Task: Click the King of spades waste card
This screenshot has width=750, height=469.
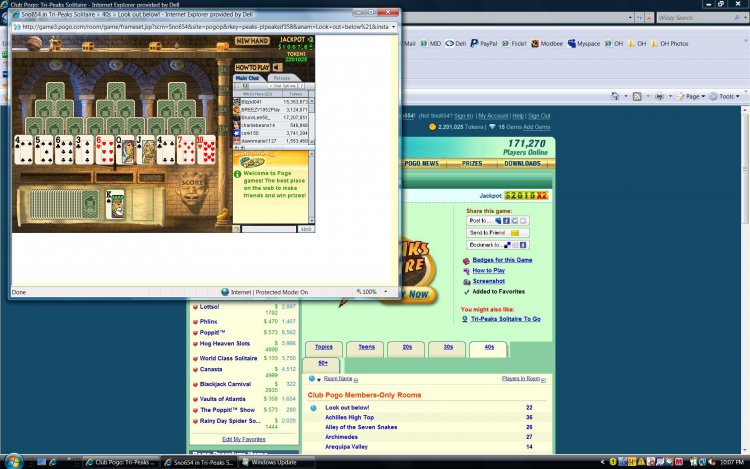Action: [x=115, y=204]
